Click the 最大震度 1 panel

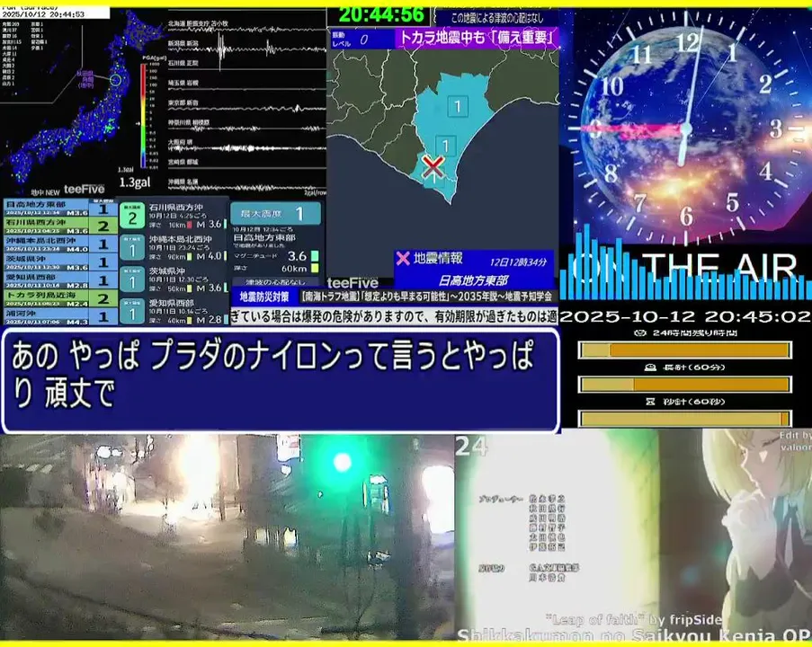[275, 213]
